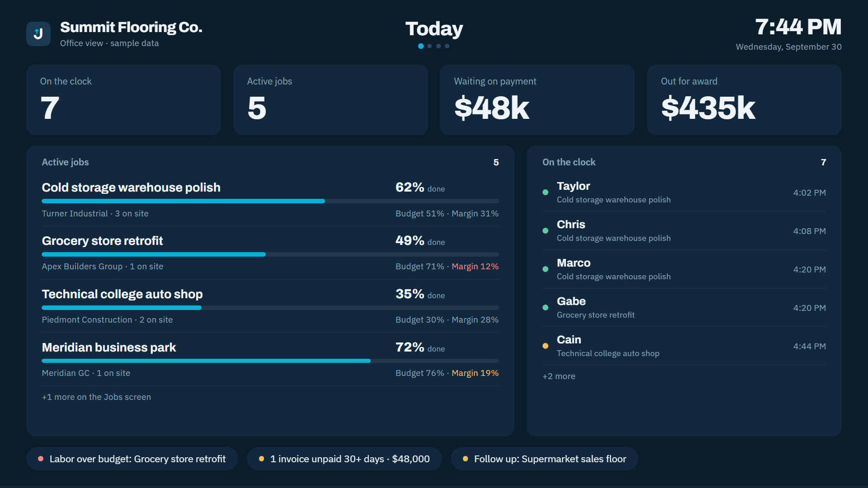Select Taylor in the On the clock list
This screenshot has height=488, width=868.
point(684,192)
